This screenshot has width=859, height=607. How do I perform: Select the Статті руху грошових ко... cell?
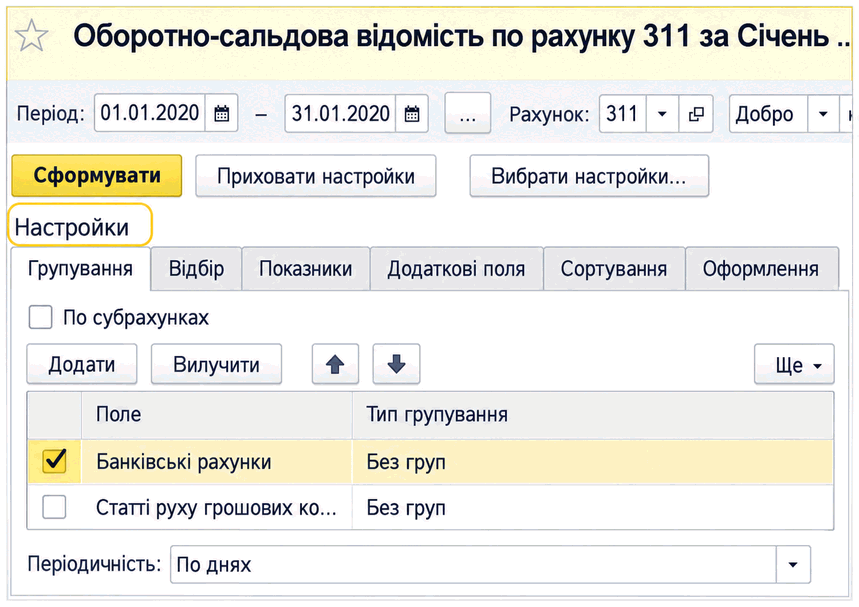216,507
